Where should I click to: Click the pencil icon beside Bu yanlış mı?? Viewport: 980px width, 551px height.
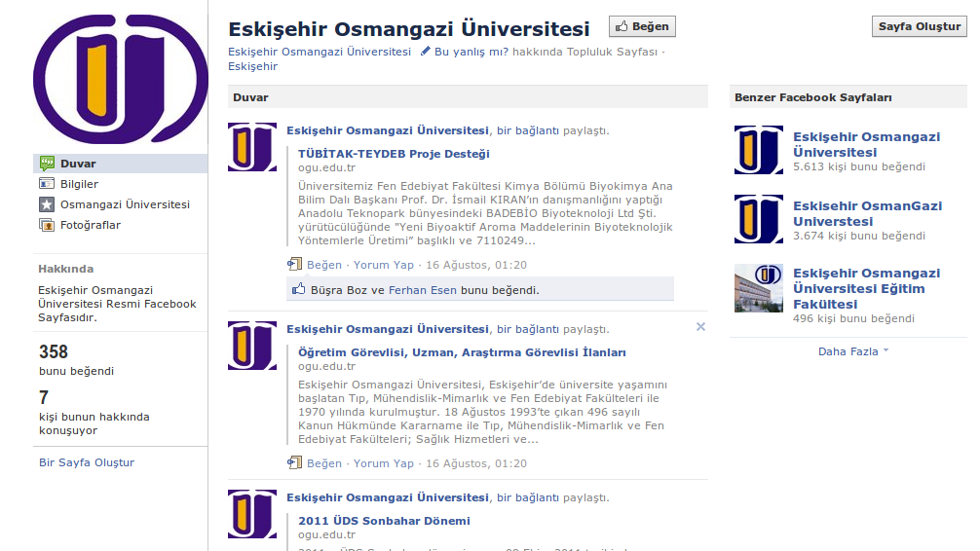(426, 52)
